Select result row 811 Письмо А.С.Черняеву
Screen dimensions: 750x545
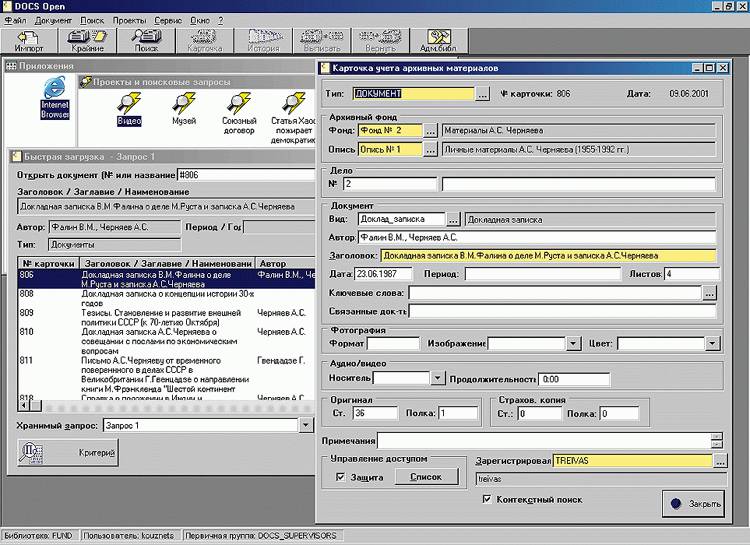pos(166,375)
